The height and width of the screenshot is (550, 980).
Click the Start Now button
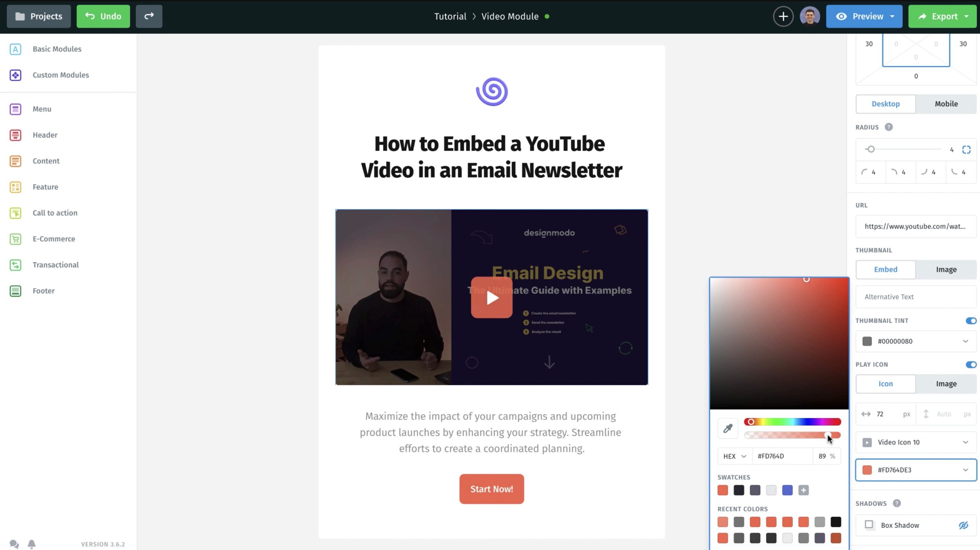tap(492, 489)
